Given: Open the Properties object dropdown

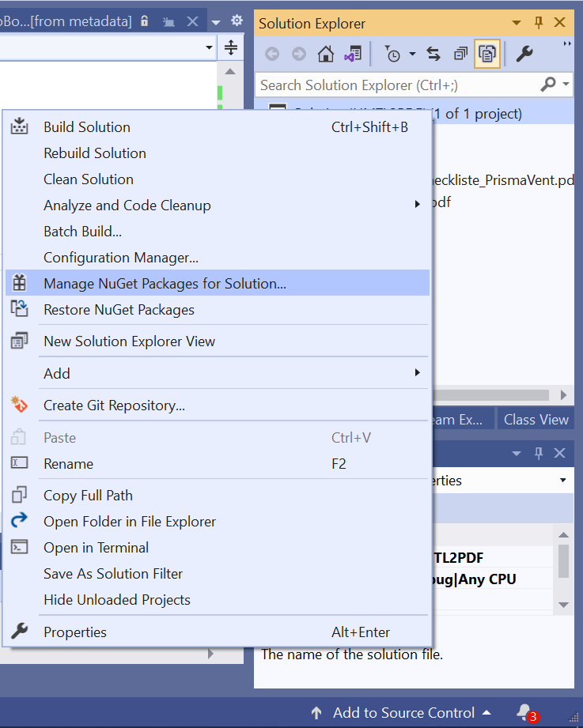Looking at the screenshot, I should tap(563, 480).
